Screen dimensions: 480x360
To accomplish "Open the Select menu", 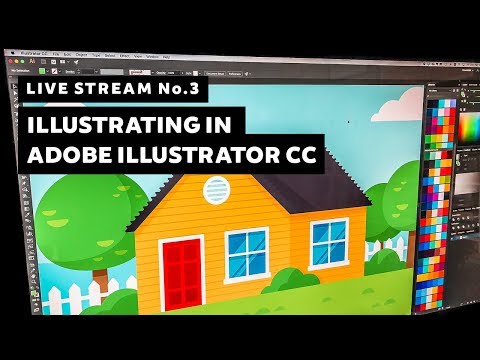I will (x=110, y=55).
